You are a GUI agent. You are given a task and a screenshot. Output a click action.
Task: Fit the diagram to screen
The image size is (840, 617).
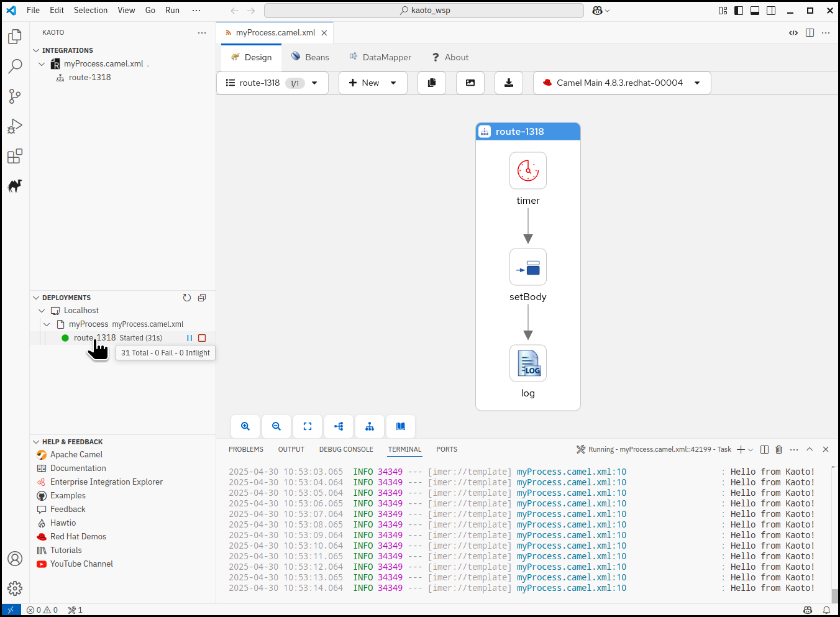[308, 426]
